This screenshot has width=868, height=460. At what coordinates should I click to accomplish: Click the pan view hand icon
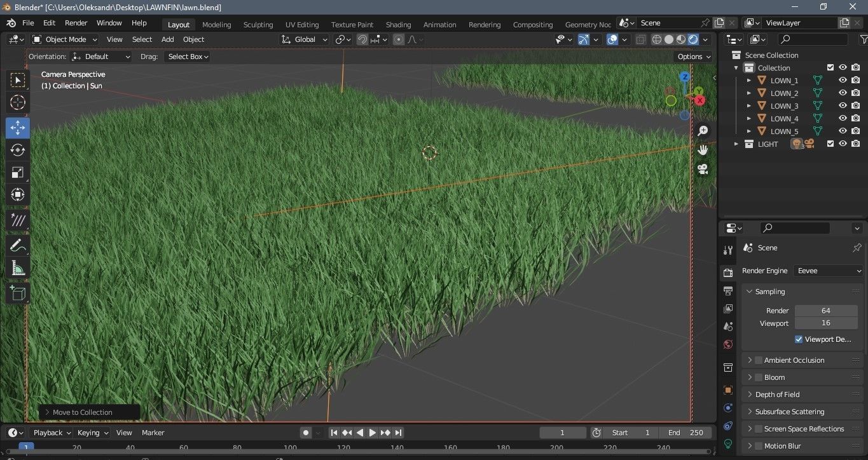pos(703,150)
